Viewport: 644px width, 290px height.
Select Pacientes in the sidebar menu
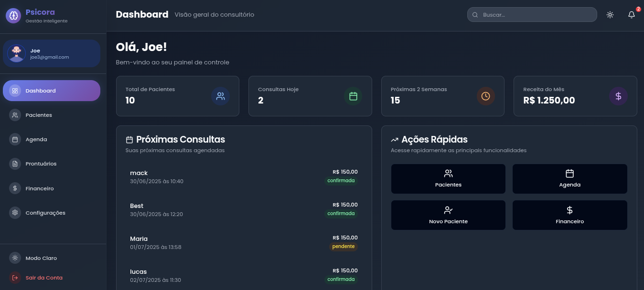(38, 115)
